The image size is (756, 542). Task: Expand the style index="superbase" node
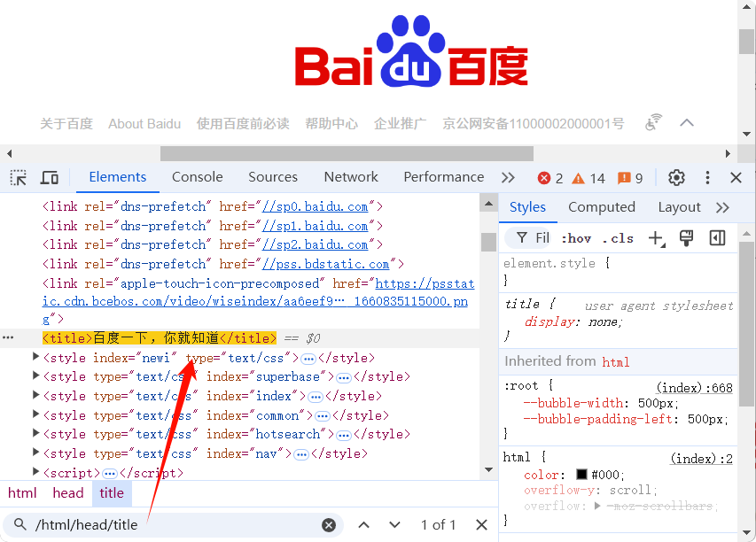(35, 376)
